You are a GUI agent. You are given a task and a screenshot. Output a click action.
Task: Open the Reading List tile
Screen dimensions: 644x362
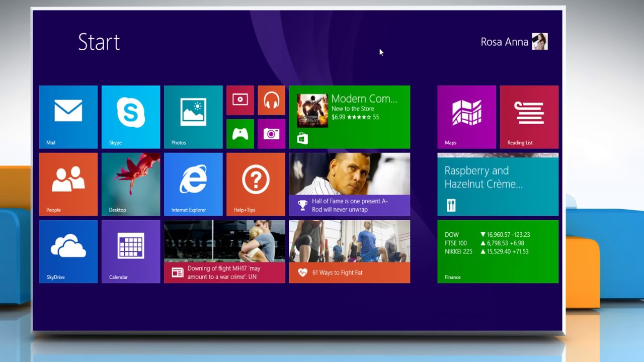[529, 117]
